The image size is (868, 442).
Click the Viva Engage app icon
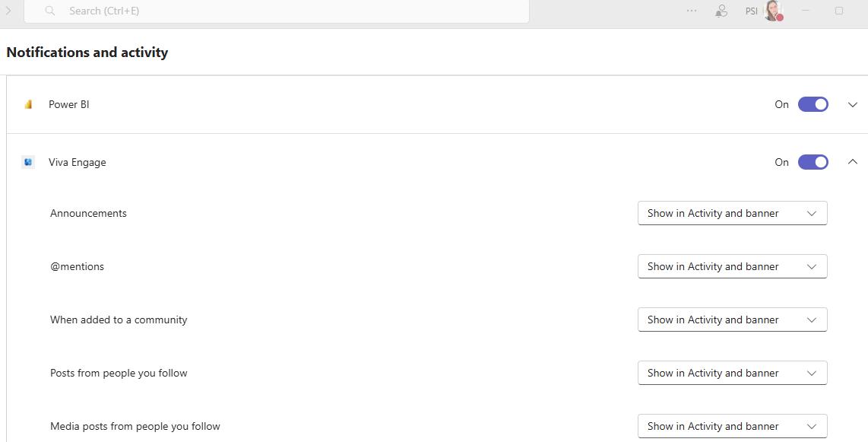(x=28, y=162)
